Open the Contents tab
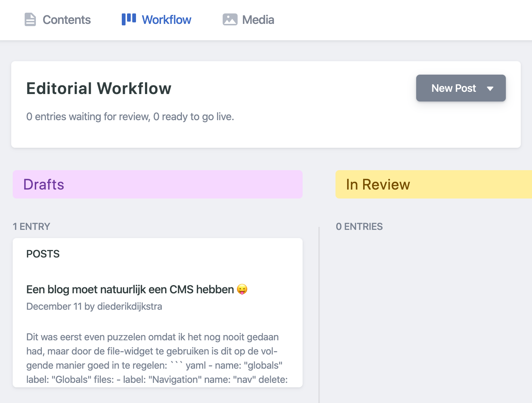This screenshot has height=403, width=532. 58,19
